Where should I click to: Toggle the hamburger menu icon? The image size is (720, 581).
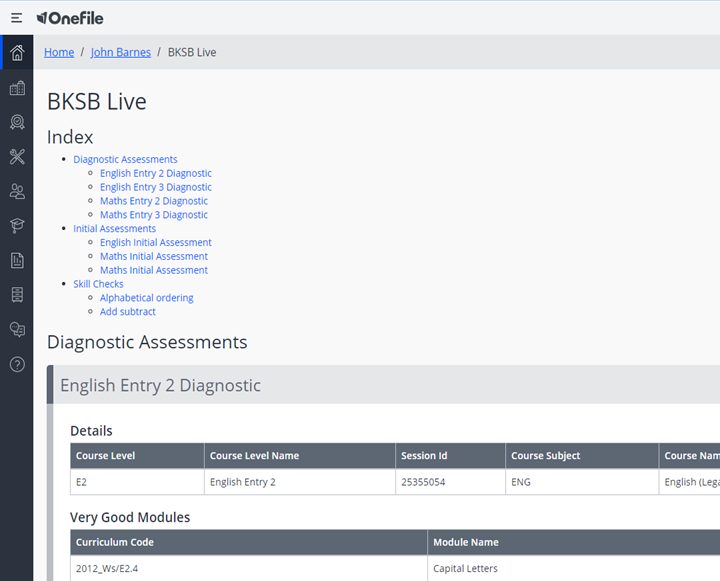(17, 18)
